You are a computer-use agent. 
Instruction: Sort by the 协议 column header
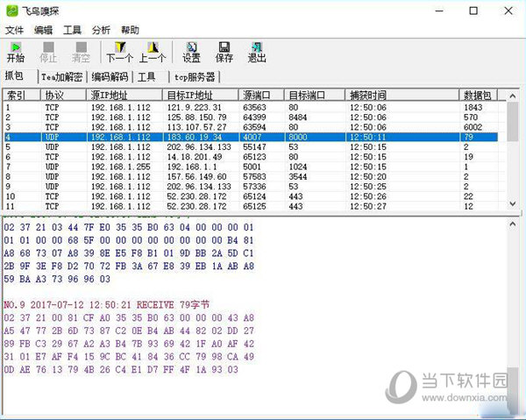click(63, 96)
